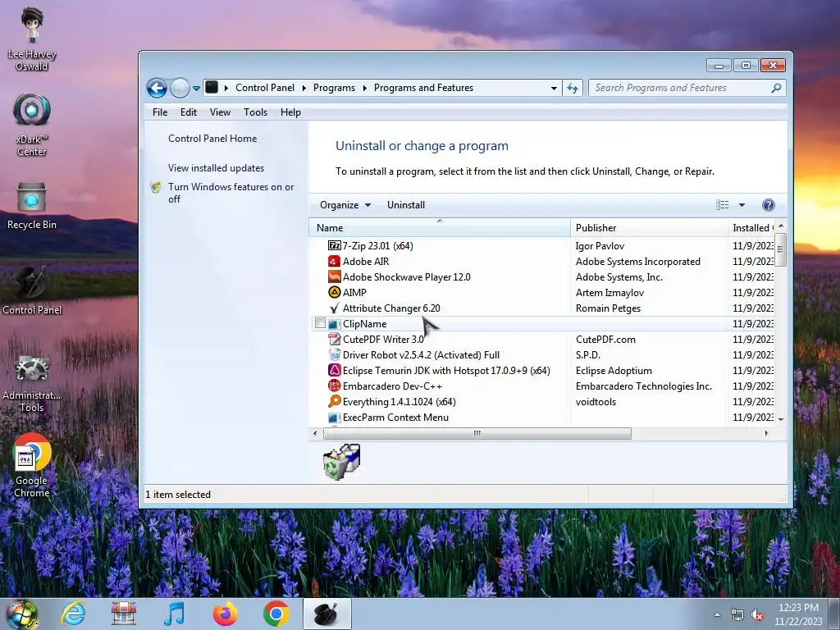Open the help question mark icon
Viewport: 840px width, 630px height.
click(768, 205)
